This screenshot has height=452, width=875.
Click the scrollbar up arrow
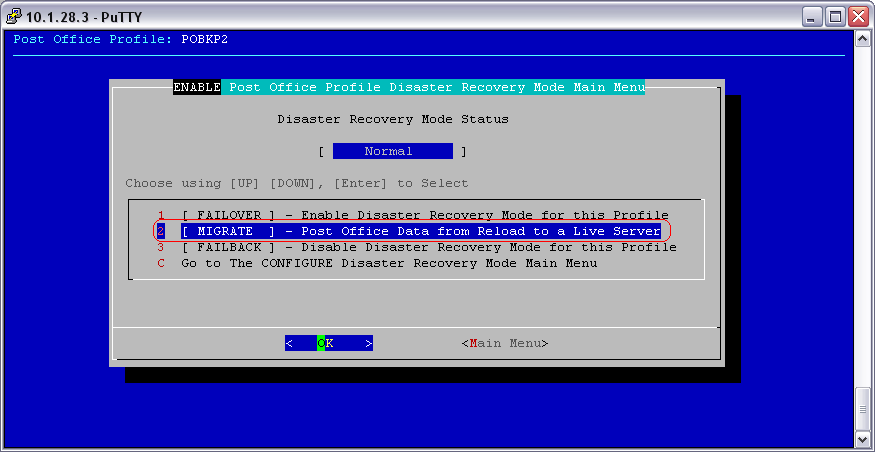pos(862,39)
